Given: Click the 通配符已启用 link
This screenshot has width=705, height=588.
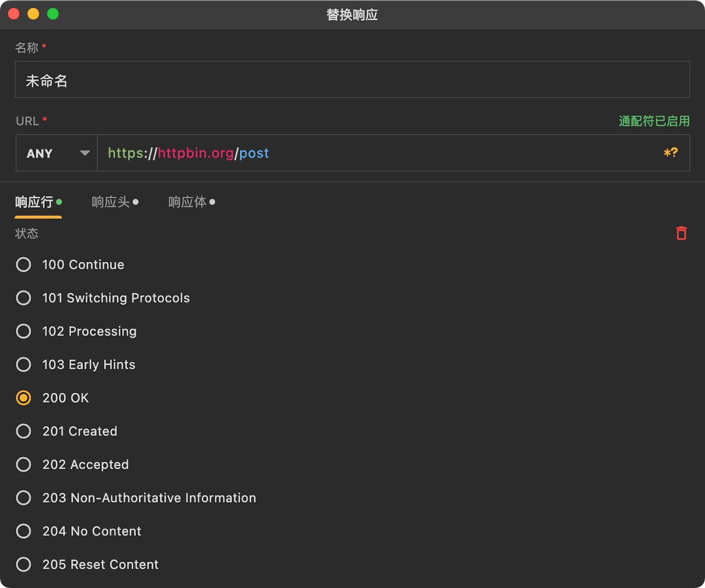Looking at the screenshot, I should (654, 121).
